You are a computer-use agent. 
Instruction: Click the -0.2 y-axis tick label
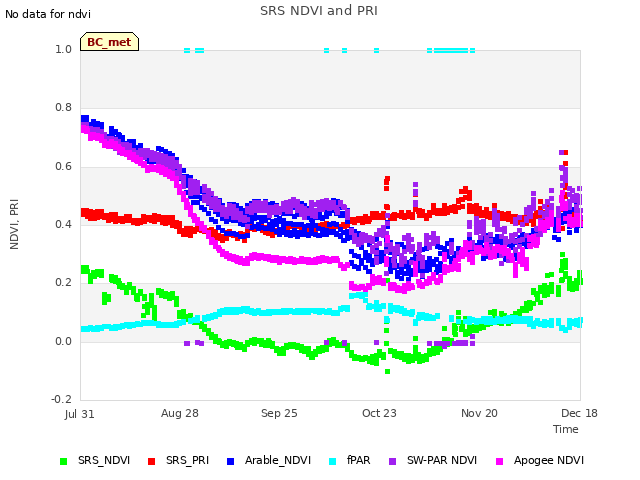(61, 399)
